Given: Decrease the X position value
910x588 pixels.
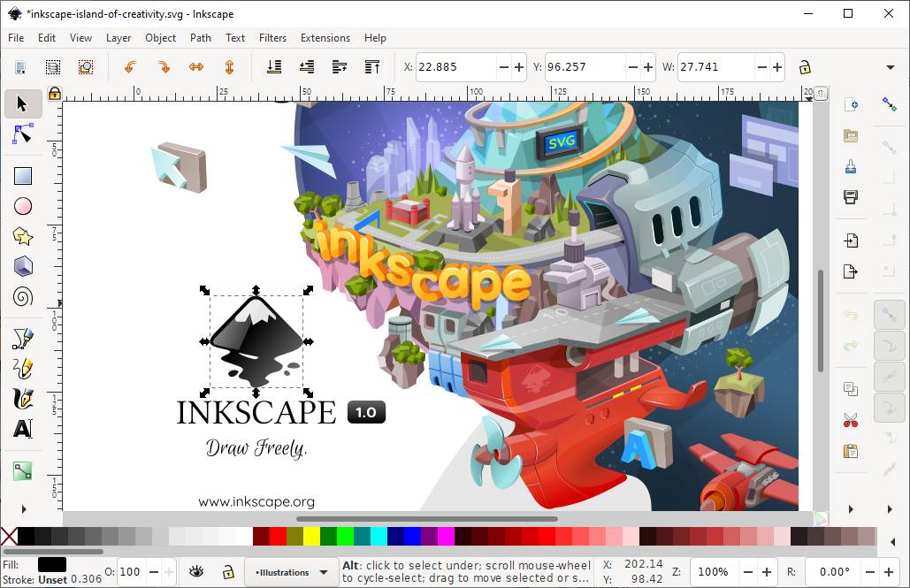Looking at the screenshot, I should click(504, 67).
